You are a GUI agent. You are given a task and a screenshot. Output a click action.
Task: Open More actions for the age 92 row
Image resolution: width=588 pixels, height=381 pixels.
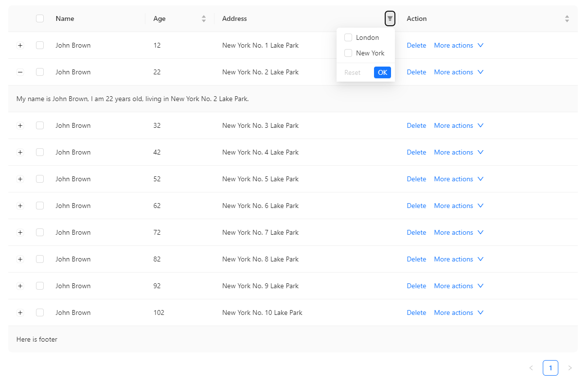tap(454, 286)
